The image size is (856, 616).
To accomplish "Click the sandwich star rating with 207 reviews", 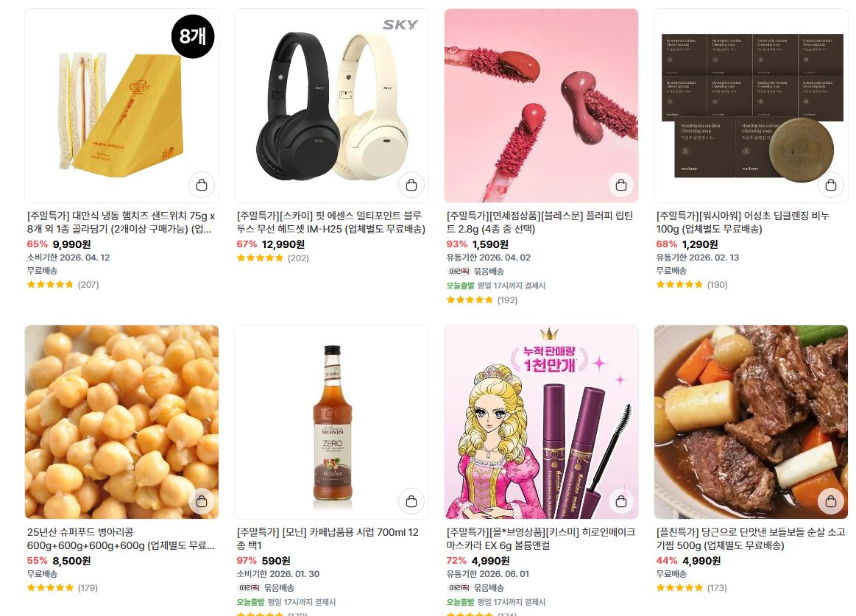I will click(x=63, y=285).
